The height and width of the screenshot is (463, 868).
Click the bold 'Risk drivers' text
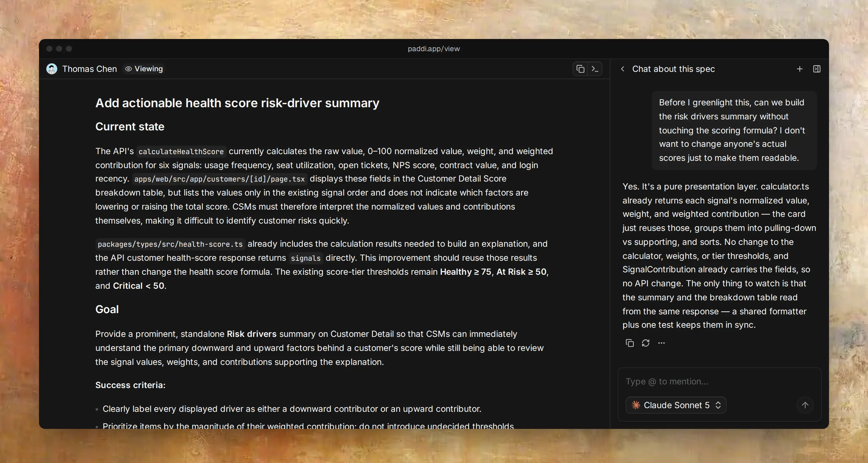252,334
